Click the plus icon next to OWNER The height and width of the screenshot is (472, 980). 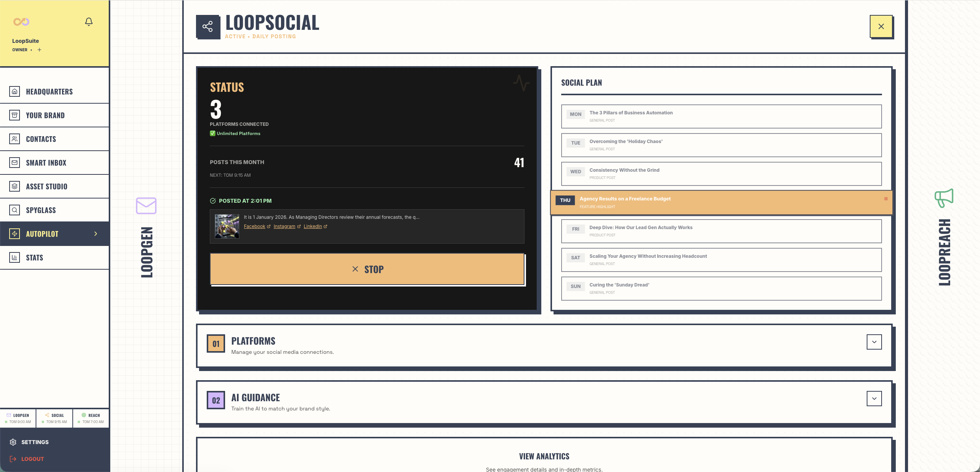coord(39,50)
